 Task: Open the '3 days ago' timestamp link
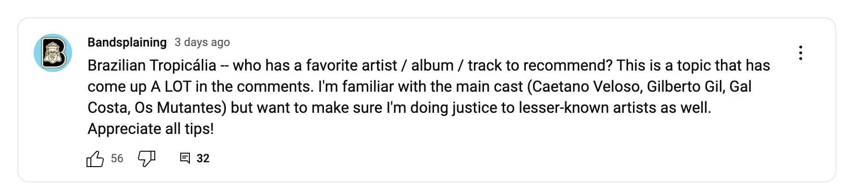point(202,42)
